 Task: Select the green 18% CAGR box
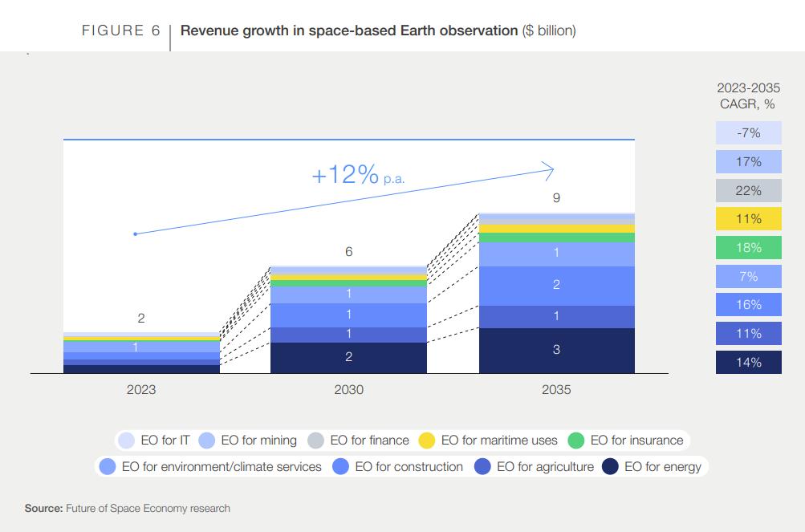(749, 247)
